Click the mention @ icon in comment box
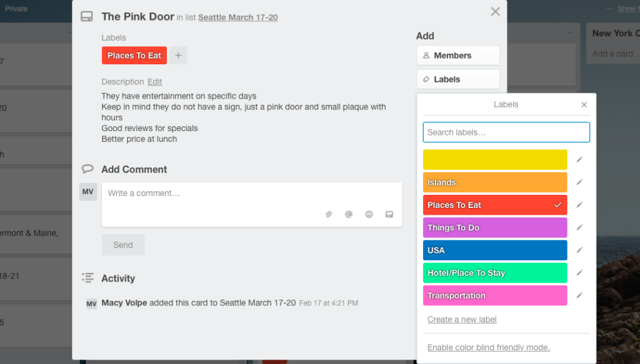640x364 pixels. coord(349,214)
